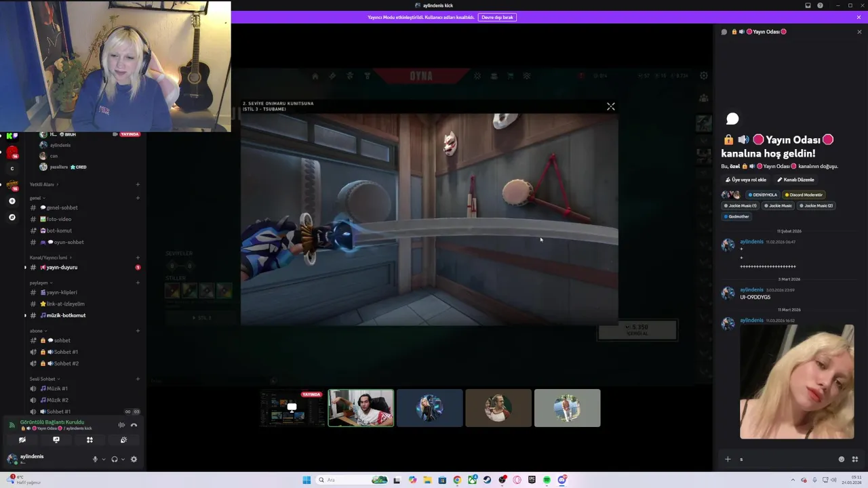
Task: Close the Yayın Odası chat panel
Action: pos(859,32)
